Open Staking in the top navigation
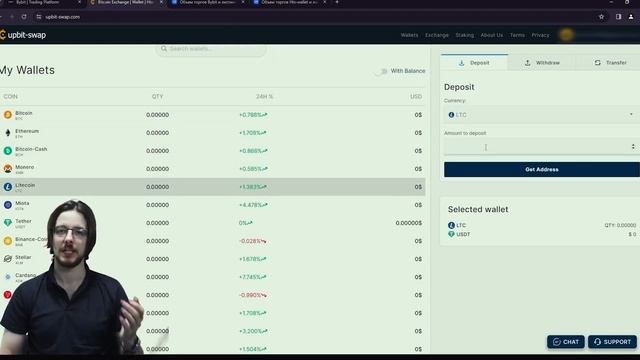 point(464,35)
